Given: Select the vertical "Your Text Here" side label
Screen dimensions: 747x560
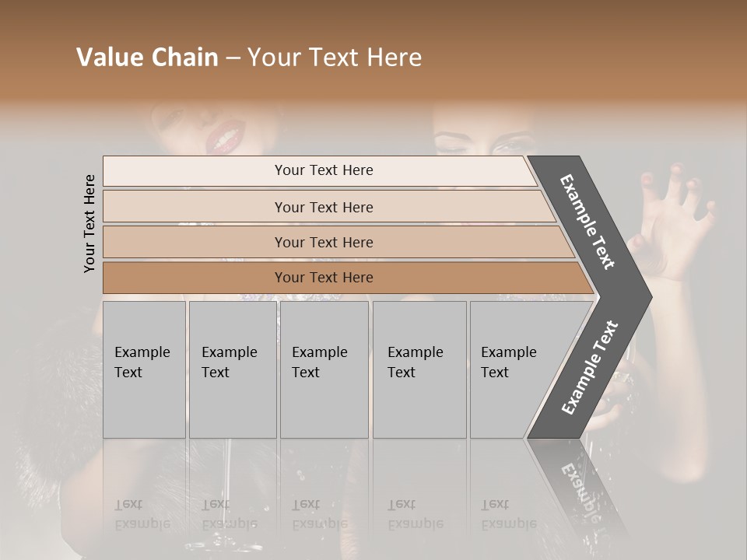Looking at the screenshot, I should (x=90, y=224).
